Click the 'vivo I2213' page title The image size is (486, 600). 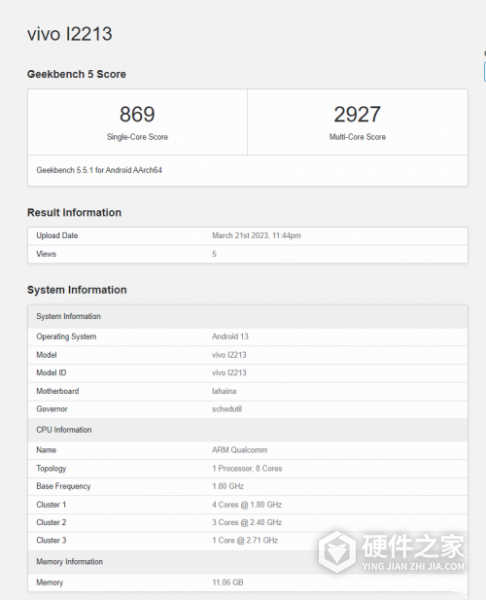70,34
